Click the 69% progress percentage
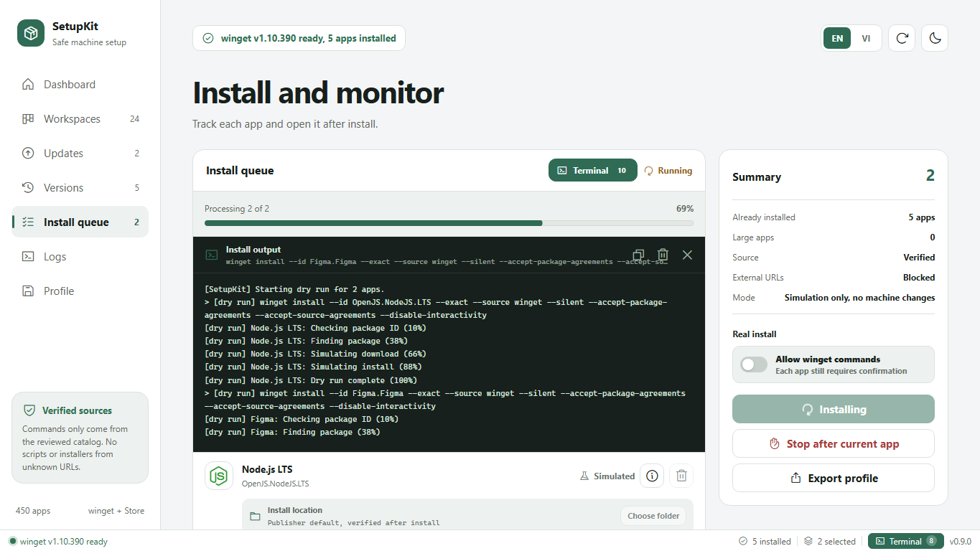Image resolution: width=980 pixels, height=551 pixels. pyautogui.click(x=685, y=209)
